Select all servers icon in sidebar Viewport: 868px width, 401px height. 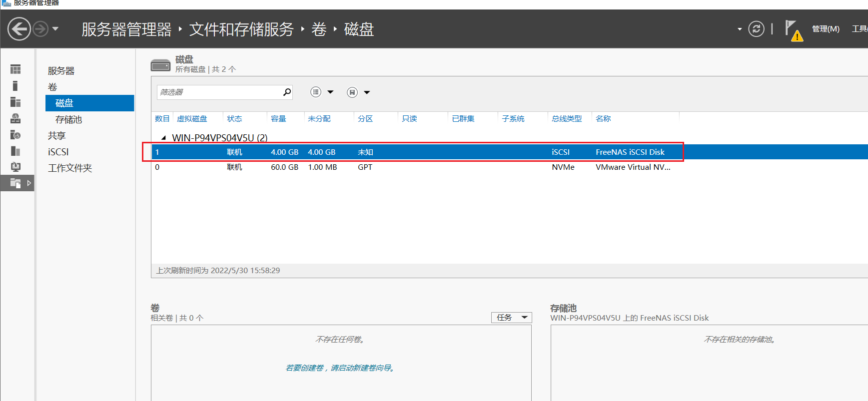(x=15, y=102)
